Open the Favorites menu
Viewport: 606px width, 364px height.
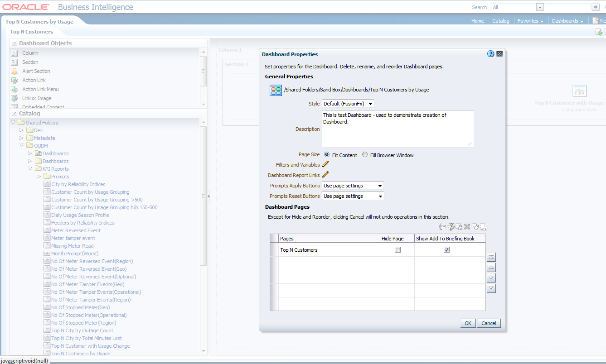[x=530, y=21]
